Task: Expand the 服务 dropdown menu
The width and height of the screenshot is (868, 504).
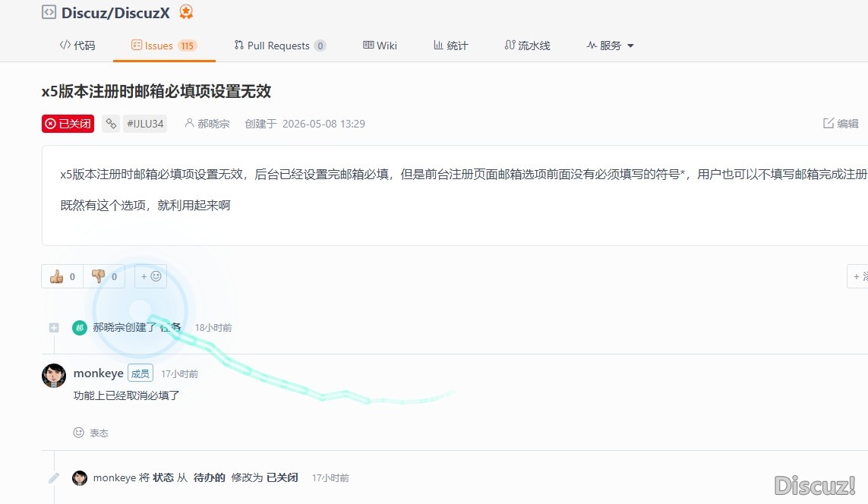Action: 610,46
